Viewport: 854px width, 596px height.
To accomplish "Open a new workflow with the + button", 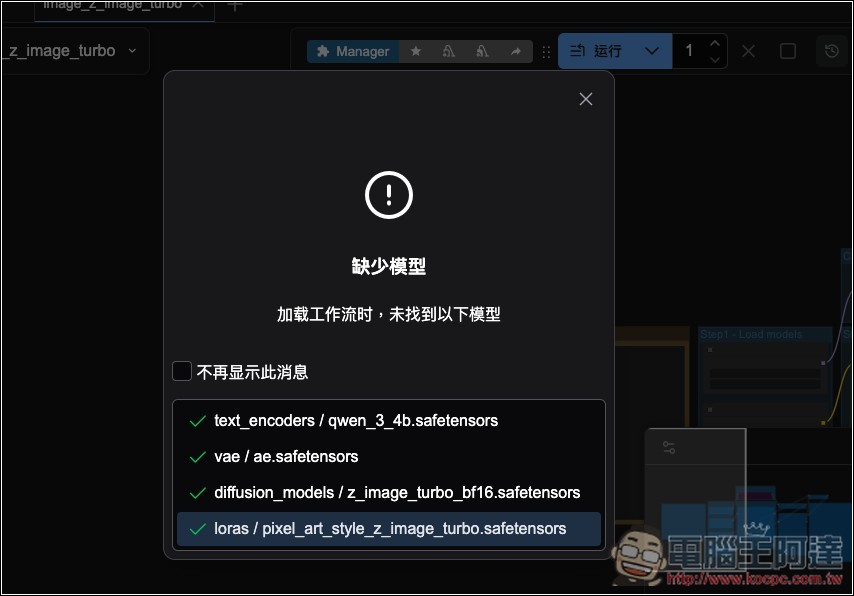I will click(x=234, y=7).
